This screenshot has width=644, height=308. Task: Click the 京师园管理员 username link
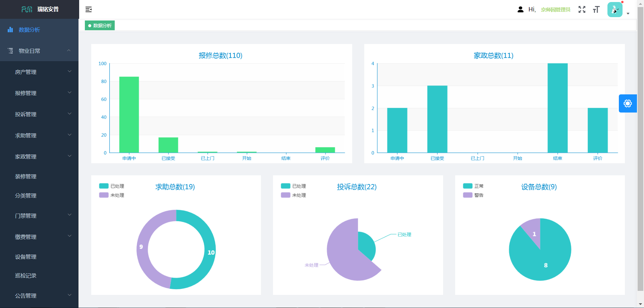(x=555, y=10)
